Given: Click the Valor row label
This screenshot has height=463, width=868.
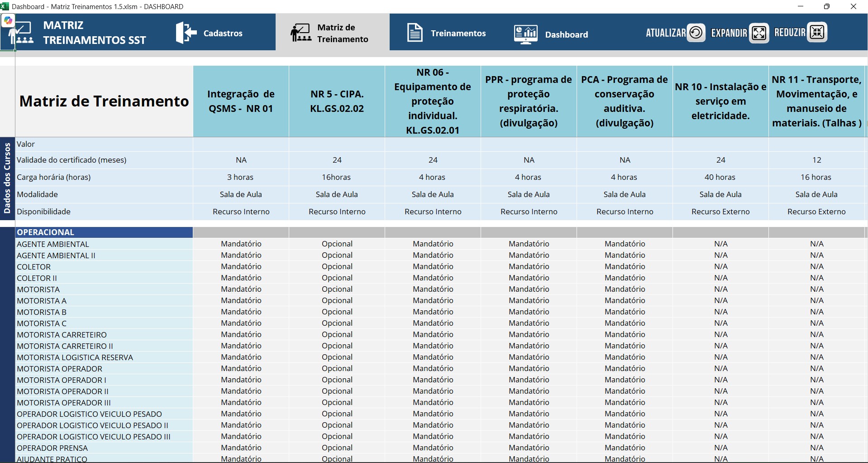Looking at the screenshot, I should tap(26, 144).
